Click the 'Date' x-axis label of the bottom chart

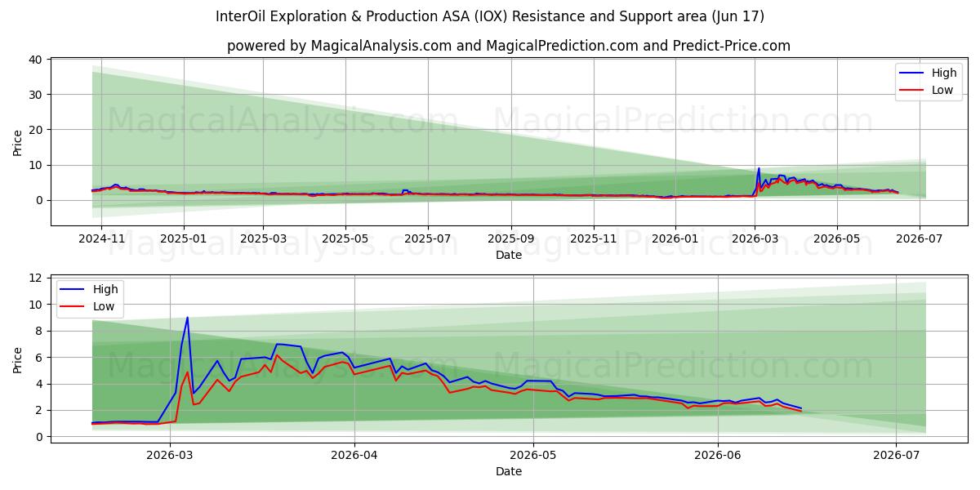pos(509,471)
